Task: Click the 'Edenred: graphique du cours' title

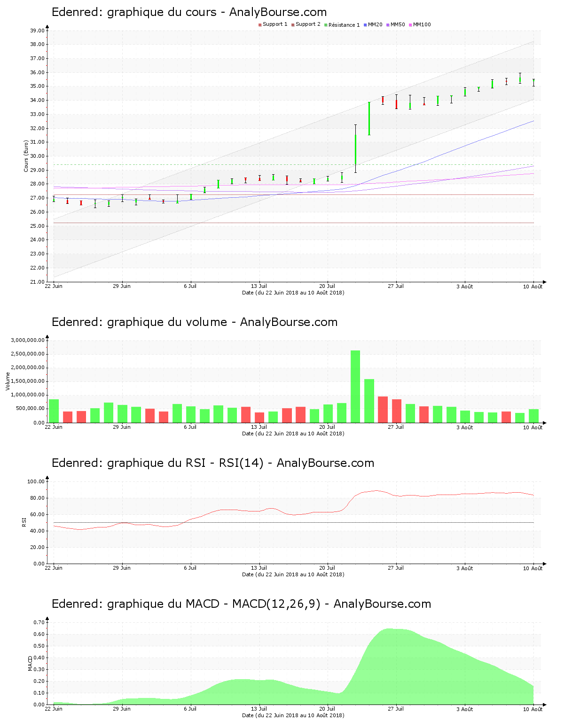Action: coord(134,12)
